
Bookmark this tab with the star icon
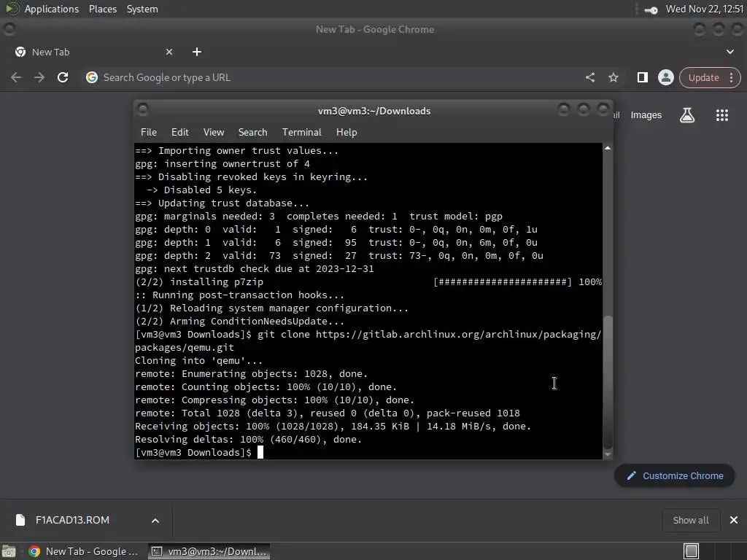[x=614, y=77]
